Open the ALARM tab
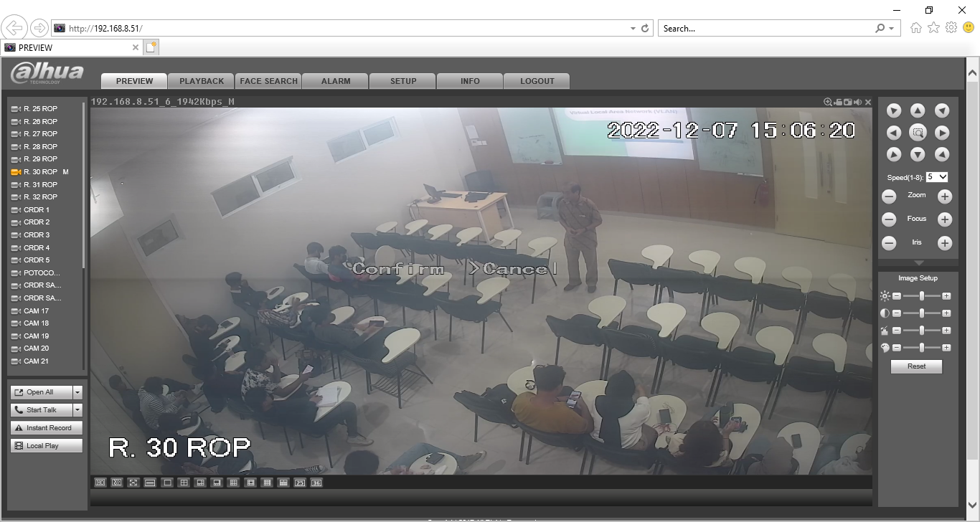 point(336,81)
